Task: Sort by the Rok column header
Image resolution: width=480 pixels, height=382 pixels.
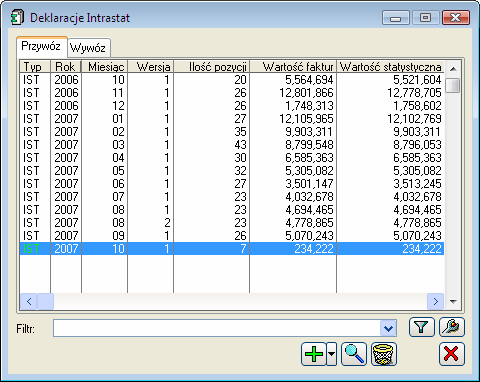Action: [66, 67]
